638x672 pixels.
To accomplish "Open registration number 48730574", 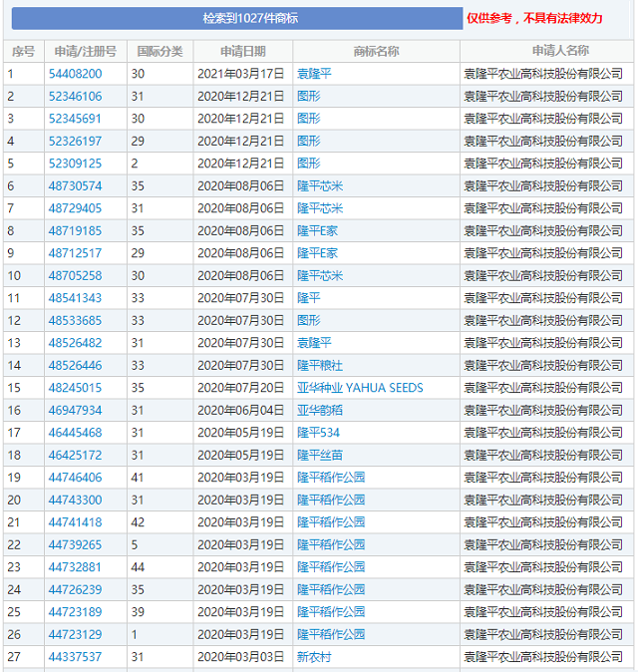I will click(75, 186).
